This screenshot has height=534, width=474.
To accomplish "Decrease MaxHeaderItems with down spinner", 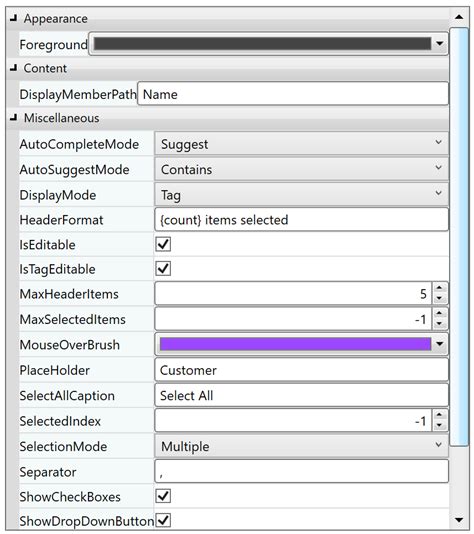I will (x=440, y=298).
